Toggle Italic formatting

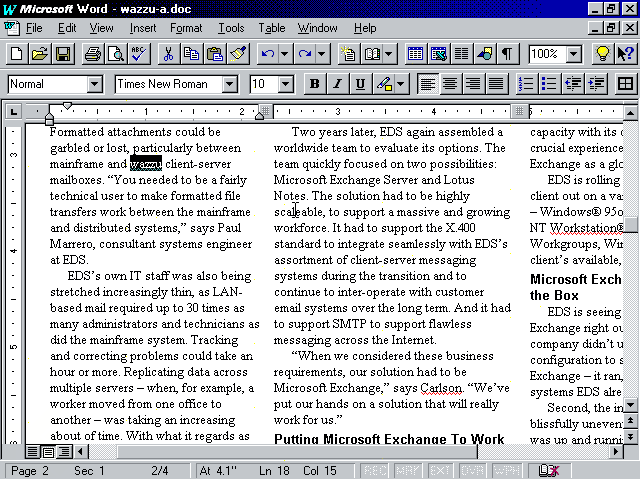pyautogui.click(x=338, y=84)
